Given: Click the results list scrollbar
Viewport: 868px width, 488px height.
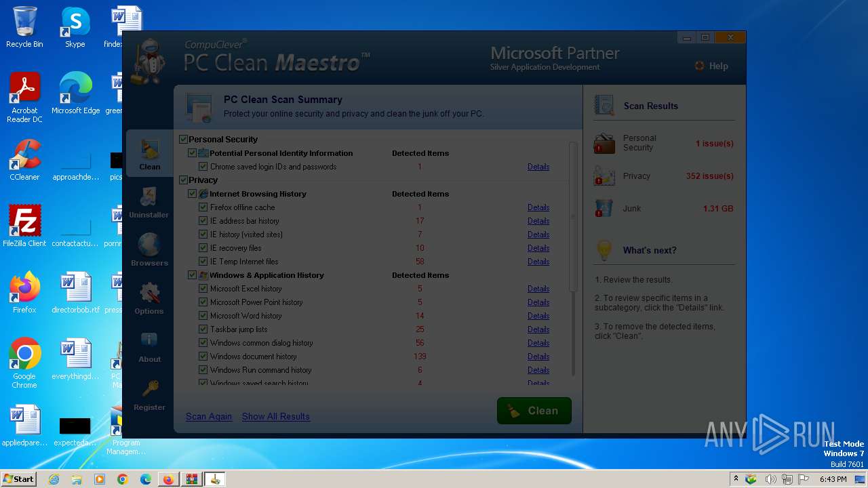Looking at the screenshot, I should [x=572, y=217].
